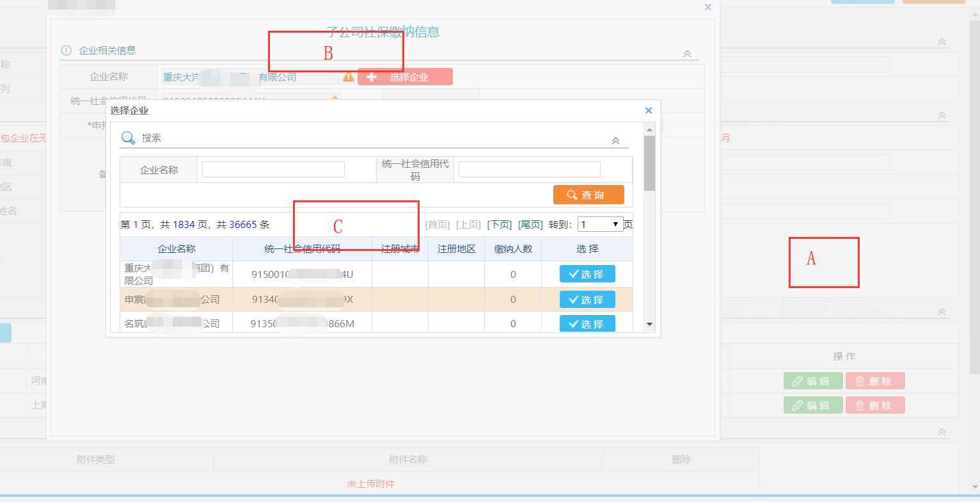The image size is (980, 502).
Task: Collapse the 企业相关信息 section chevron
Action: coord(687,54)
